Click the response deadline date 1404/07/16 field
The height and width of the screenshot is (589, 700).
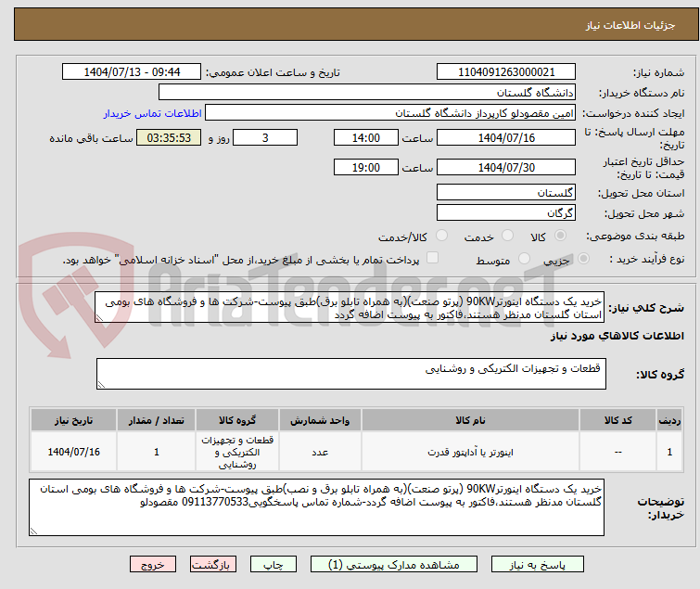506,137
